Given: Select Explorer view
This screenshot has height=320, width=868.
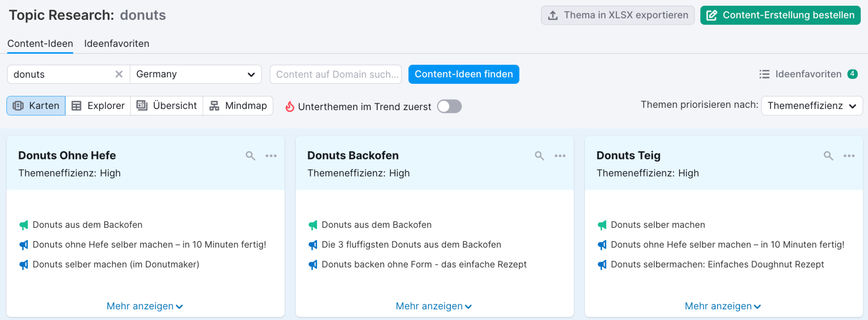Looking at the screenshot, I should [x=98, y=106].
